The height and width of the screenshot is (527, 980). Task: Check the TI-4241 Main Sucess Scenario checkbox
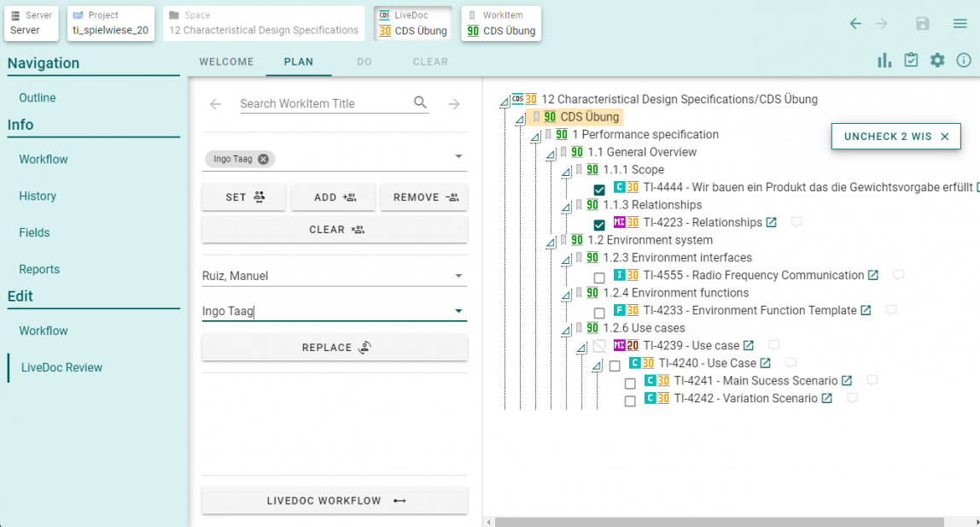(x=630, y=384)
